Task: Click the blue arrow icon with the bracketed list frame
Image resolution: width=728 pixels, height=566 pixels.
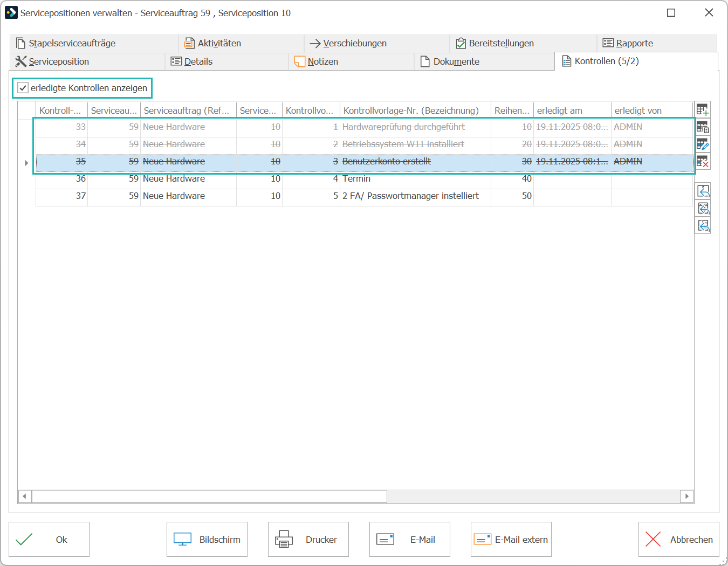Action: click(703, 225)
